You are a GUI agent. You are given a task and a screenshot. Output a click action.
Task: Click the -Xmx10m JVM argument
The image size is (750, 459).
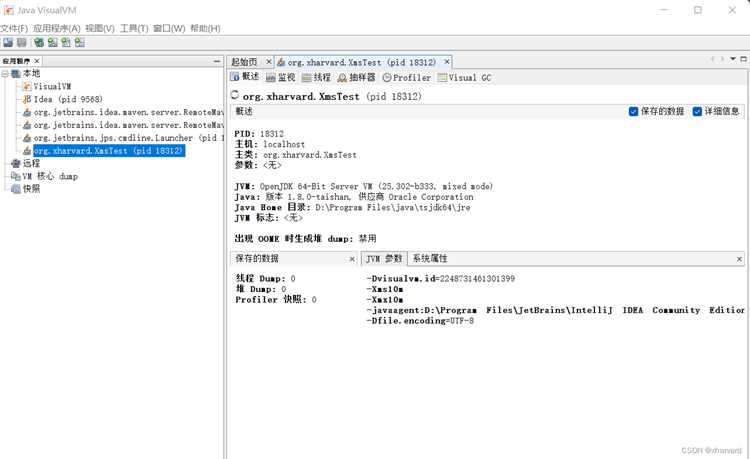coord(385,300)
